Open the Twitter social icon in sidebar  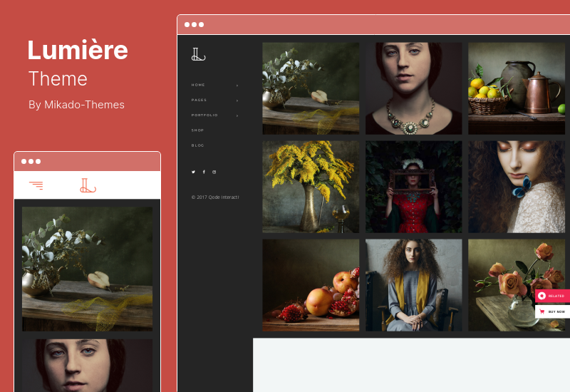coord(193,172)
